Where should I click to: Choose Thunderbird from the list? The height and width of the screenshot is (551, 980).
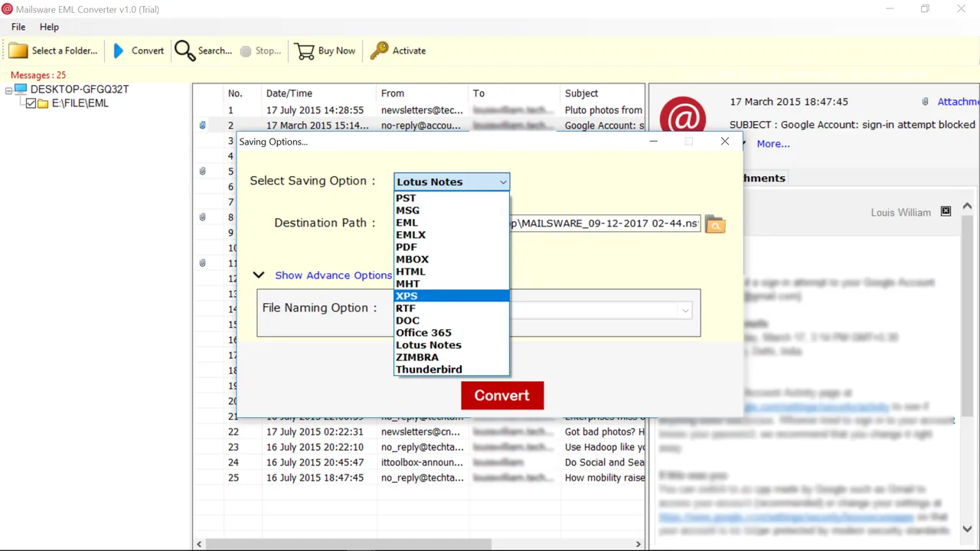tap(452, 369)
